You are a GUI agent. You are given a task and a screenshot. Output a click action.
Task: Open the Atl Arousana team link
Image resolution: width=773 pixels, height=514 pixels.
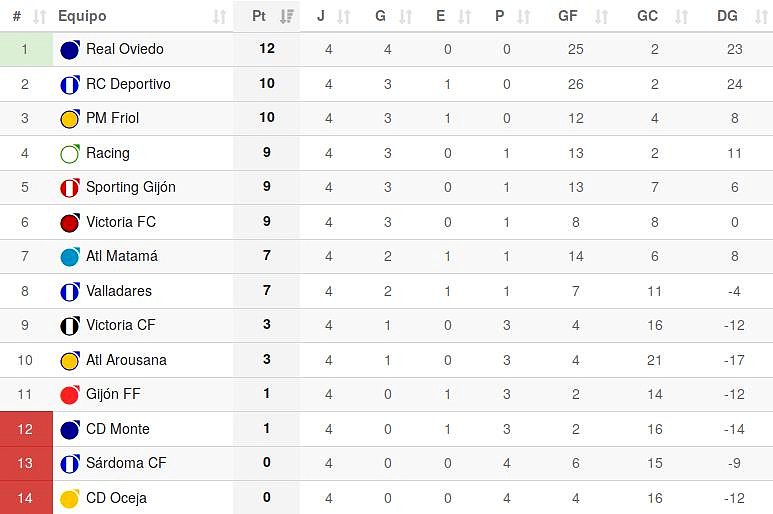point(126,360)
